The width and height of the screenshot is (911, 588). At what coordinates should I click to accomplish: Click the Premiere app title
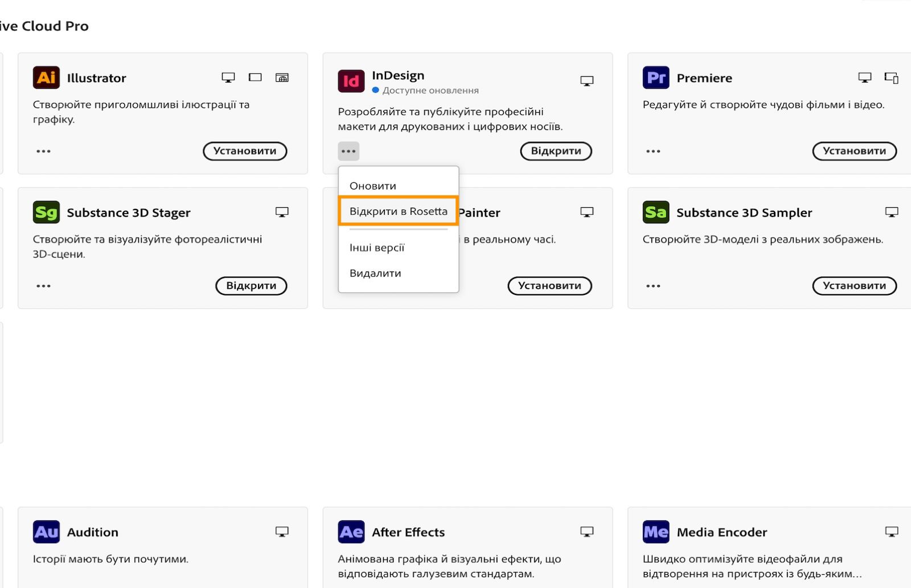tap(704, 78)
